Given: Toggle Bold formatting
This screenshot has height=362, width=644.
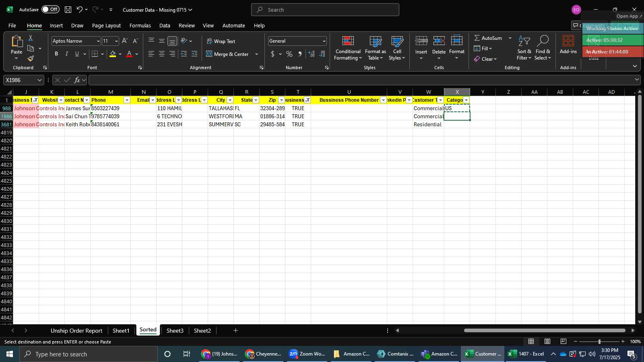Looking at the screenshot, I should tap(56, 54).
